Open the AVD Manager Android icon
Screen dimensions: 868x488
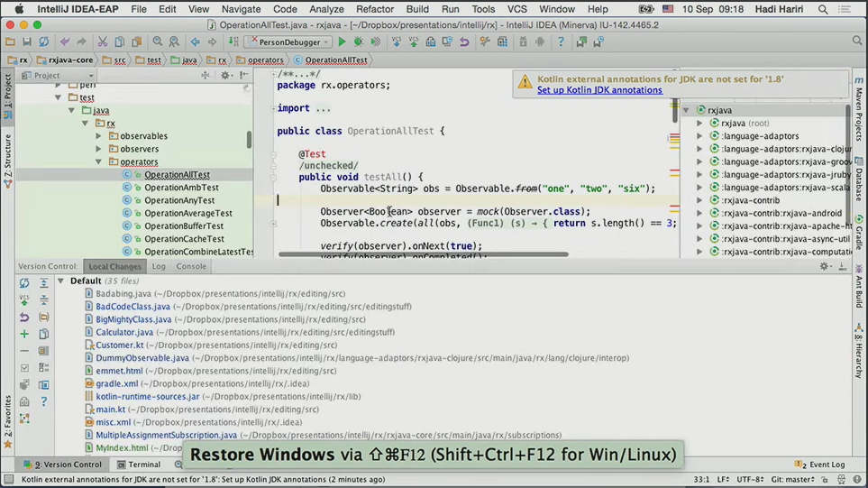click(540, 42)
